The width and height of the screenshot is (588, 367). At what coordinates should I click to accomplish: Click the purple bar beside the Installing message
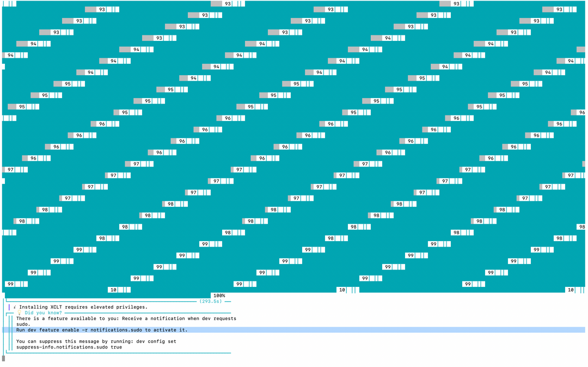(x=9, y=308)
